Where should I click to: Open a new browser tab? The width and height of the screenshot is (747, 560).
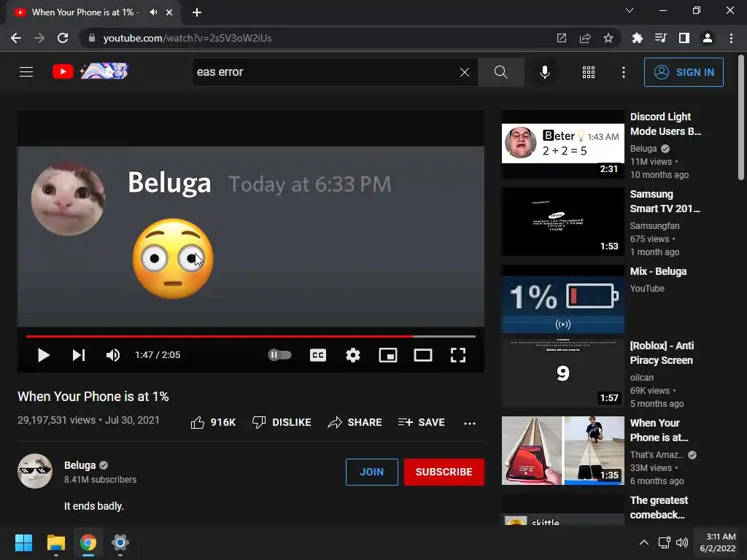[197, 12]
